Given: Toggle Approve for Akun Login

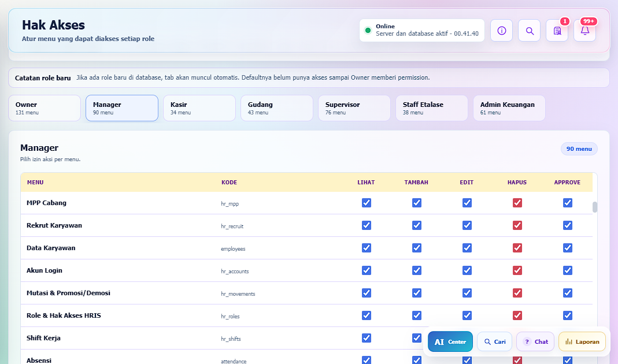Looking at the screenshot, I should coord(568,270).
